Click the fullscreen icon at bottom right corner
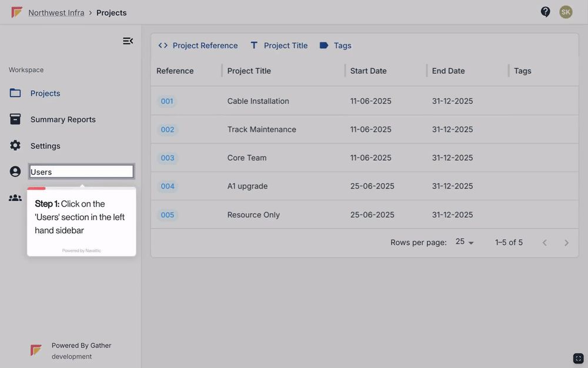The image size is (588, 368). [x=578, y=358]
